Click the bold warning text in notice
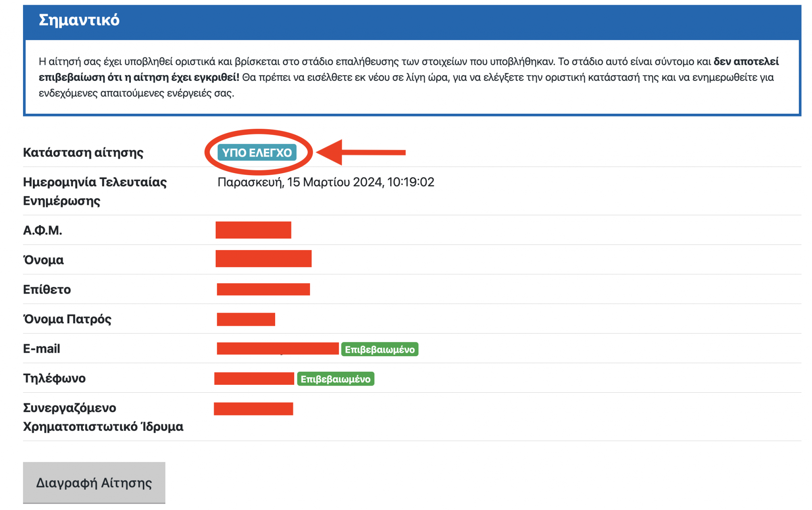 [x=139, y=77]
